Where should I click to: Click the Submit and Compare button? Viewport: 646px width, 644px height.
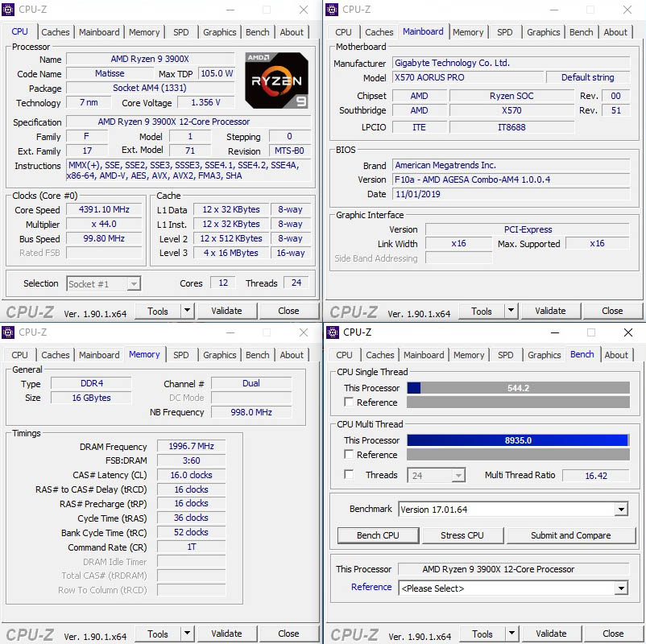pyautogui.click(x=571, y=535)
